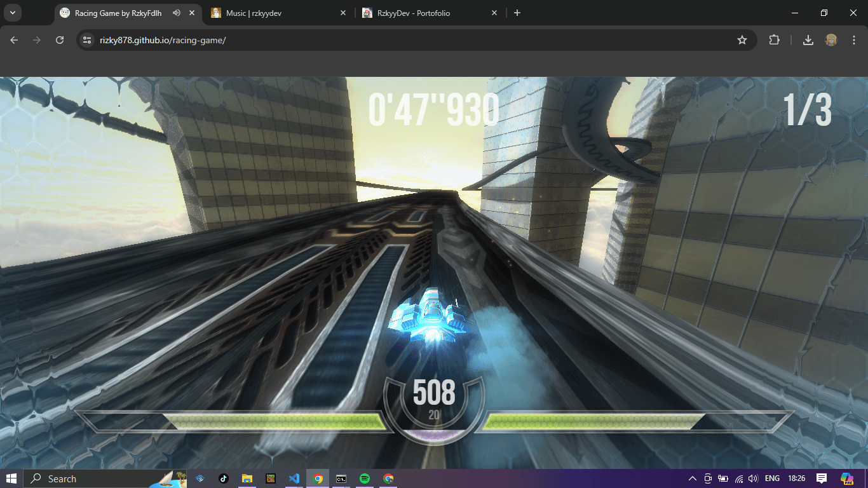
Task: Open Spotify from the taskbar
Action: [365, 478]
